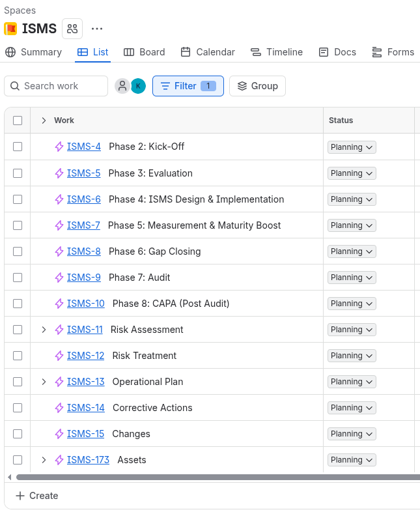Tick the Risk Assessment row checkbox

18,330
